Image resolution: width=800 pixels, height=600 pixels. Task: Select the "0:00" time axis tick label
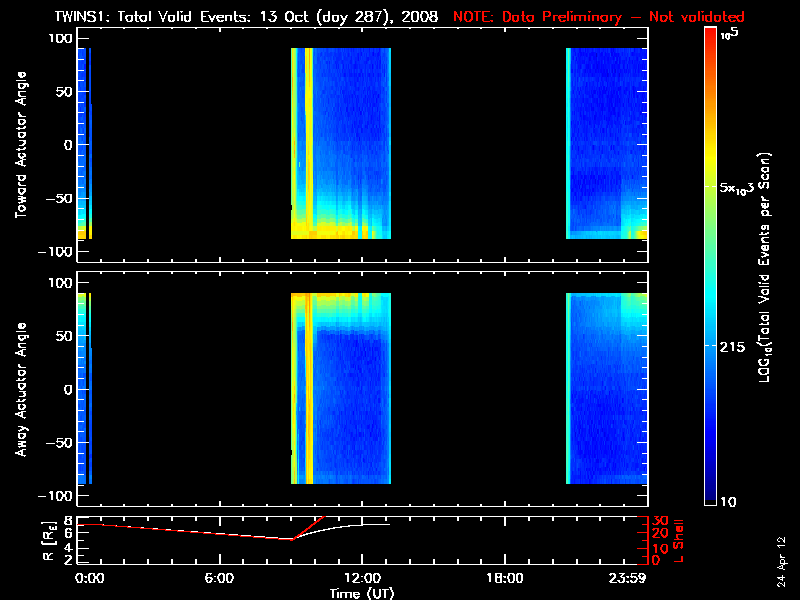coord(90,579)
